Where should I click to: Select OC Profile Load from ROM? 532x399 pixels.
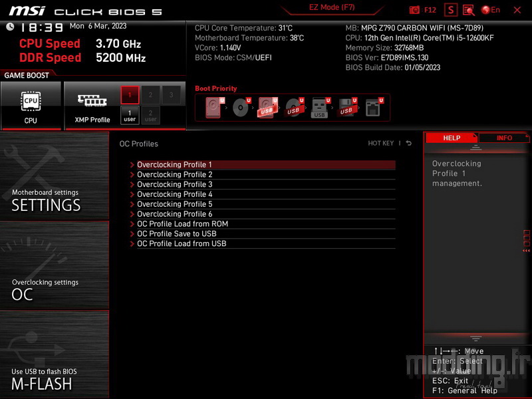click(266, 224)
